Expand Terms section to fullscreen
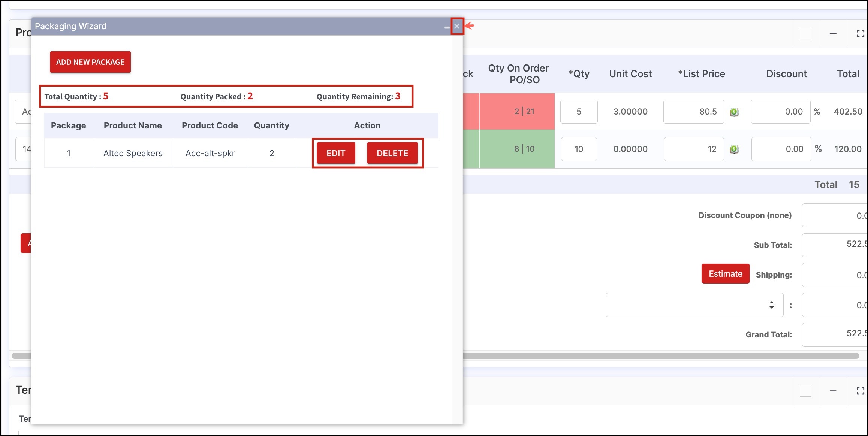 tap(860, 391)
